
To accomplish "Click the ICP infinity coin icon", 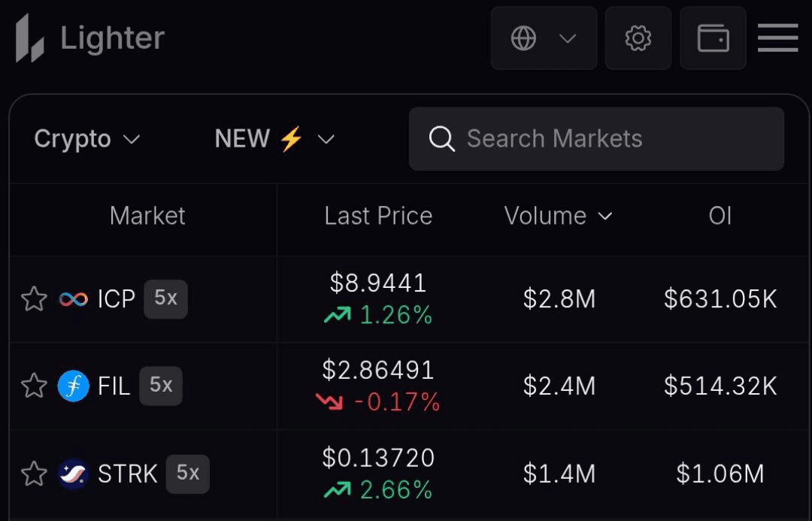I will click(73, 300).
